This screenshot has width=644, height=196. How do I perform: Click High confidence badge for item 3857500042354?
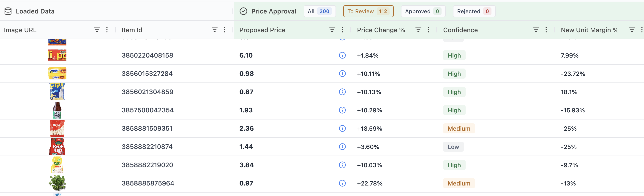point(454,110)
